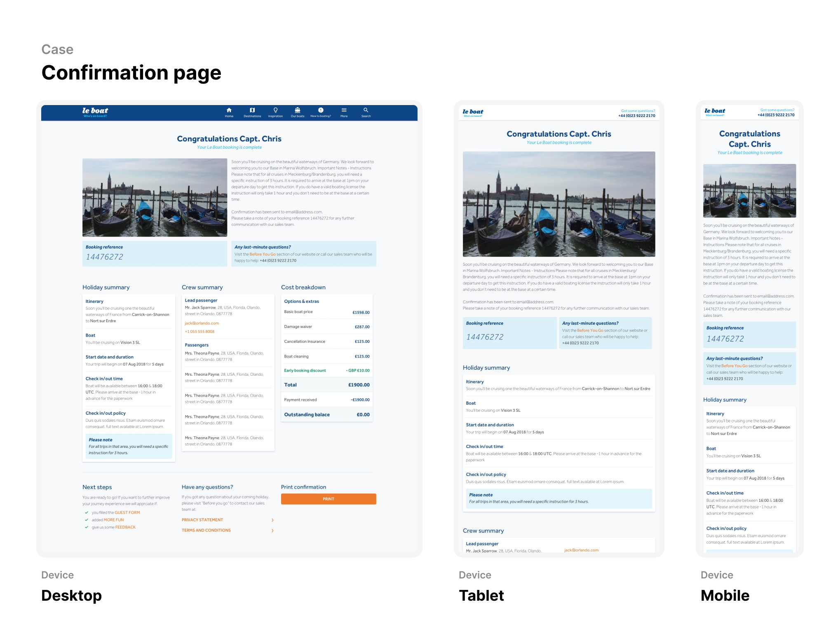The image size is (840, 625).
Task: Open the Our boats icon
Action: tap(298, 110)
